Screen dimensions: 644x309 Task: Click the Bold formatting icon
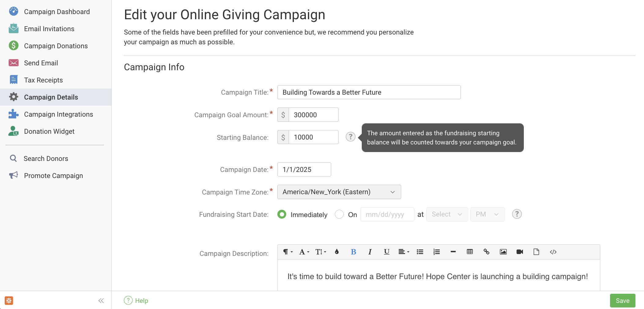pos(353,252)
